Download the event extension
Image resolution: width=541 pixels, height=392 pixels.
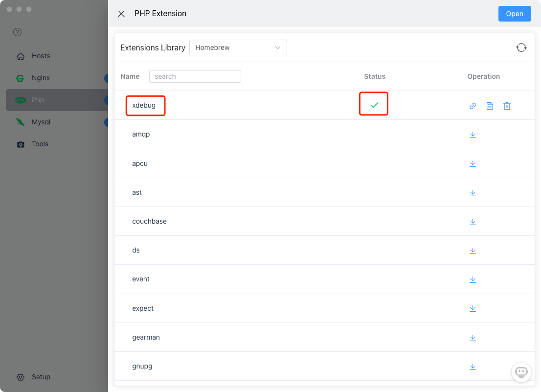pyautogui.click(x=473, y=279)
